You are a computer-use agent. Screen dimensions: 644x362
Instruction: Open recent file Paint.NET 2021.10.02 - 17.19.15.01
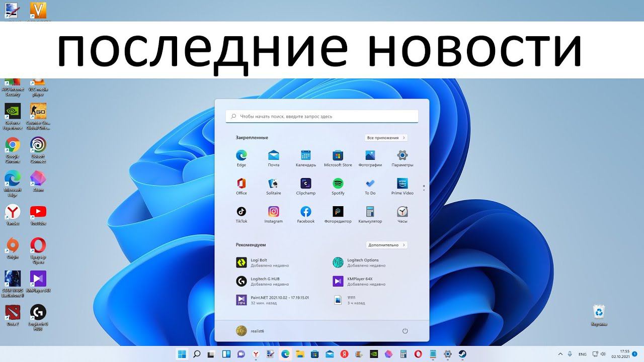tap(274, 300)
